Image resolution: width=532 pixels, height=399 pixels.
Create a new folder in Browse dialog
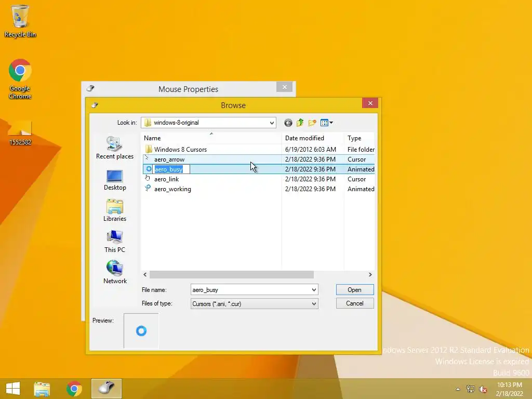312,123
